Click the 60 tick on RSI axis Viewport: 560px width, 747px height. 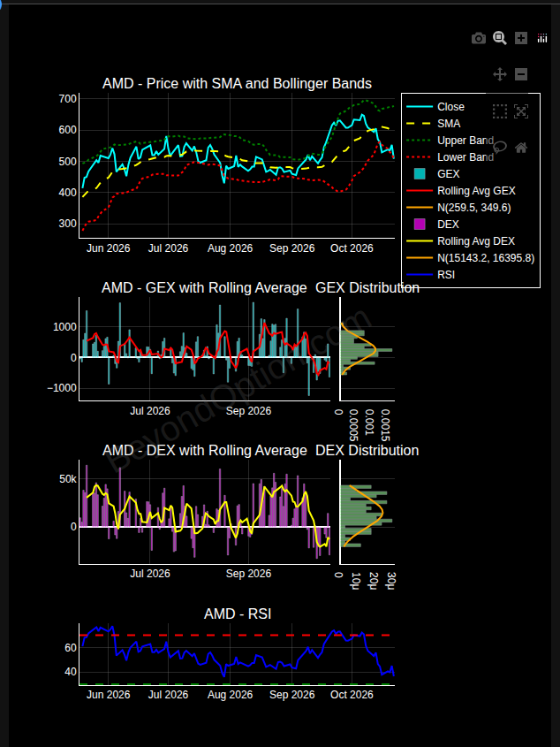71,647
